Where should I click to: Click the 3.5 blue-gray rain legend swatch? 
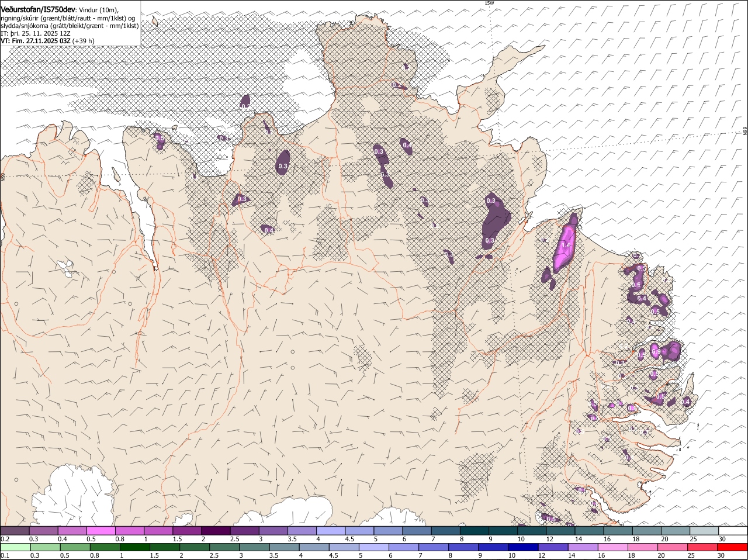click(284, 547)
